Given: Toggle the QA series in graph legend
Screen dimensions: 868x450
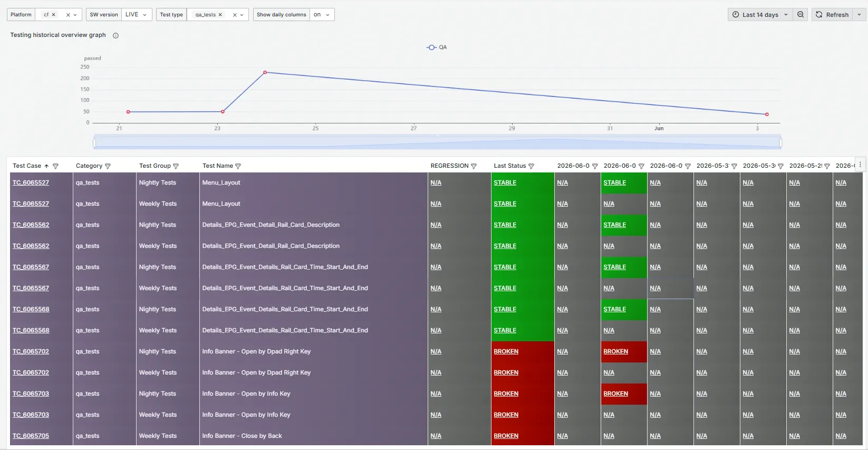Looking at the screenshot, I should pyautogui.click(x=437, y=47).
